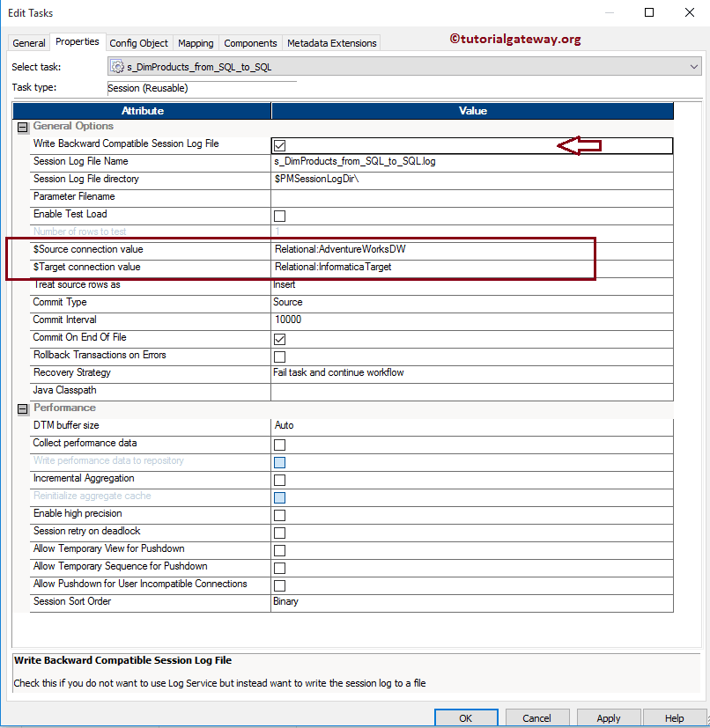Switch to the Mapping tab
Screen dimensions: 710x728
point(196,43)
